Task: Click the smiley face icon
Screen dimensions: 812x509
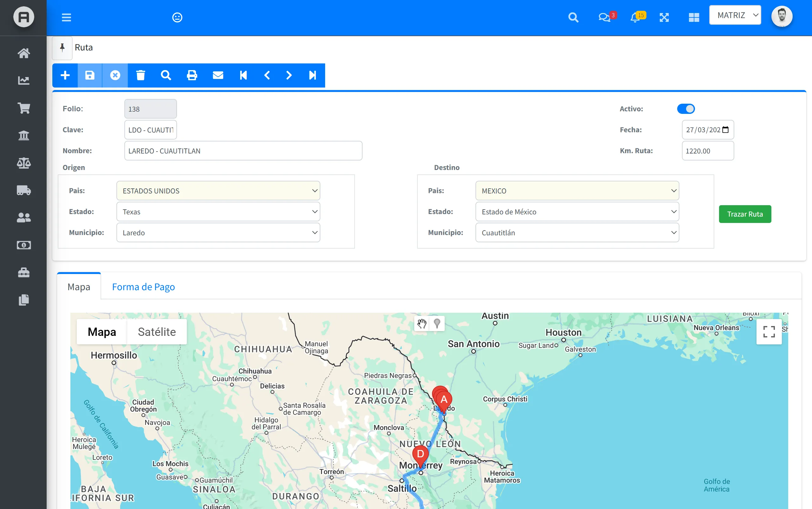Action: (177, 17)
